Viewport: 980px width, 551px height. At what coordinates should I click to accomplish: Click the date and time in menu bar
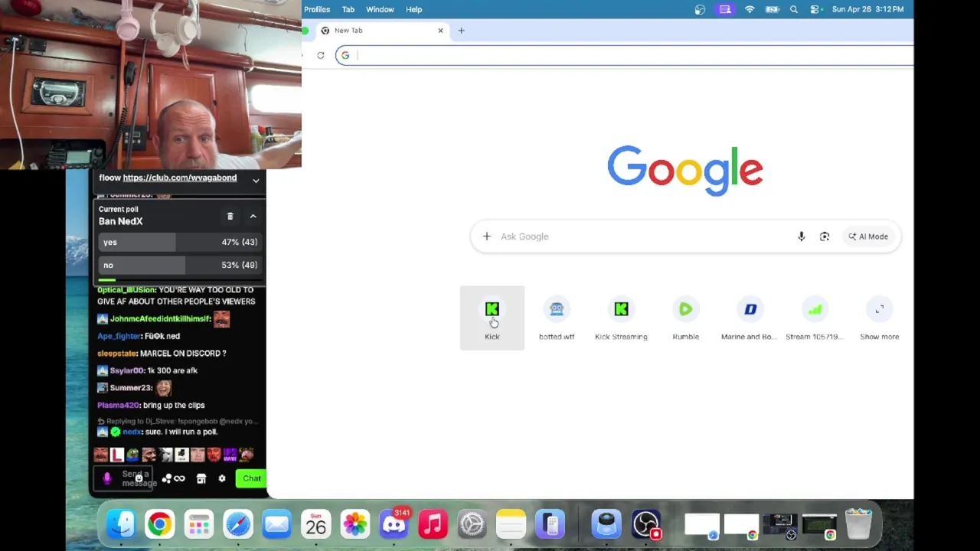[x=867, y=9]
